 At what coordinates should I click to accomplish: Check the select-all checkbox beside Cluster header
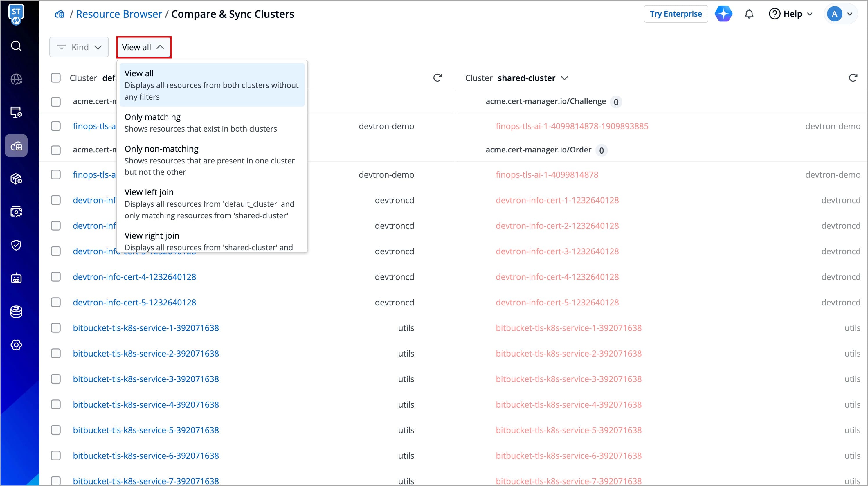56,78
